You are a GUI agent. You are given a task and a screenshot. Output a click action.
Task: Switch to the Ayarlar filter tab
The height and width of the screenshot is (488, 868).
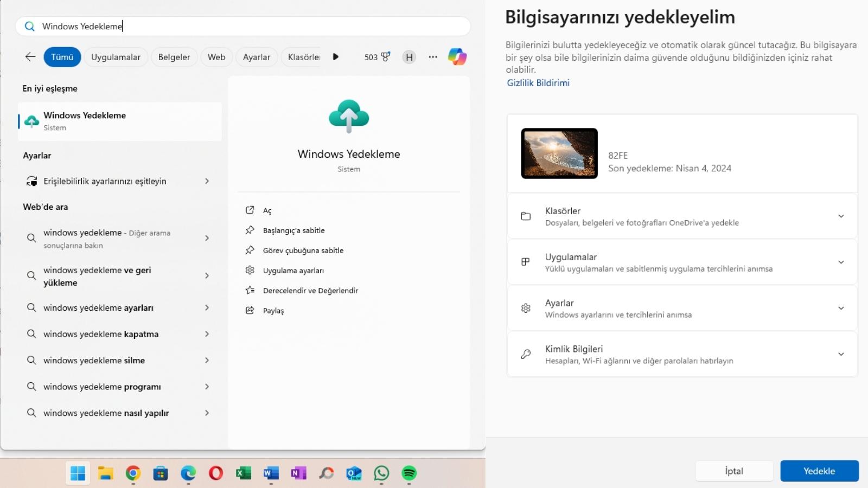[x=257, y=57]
